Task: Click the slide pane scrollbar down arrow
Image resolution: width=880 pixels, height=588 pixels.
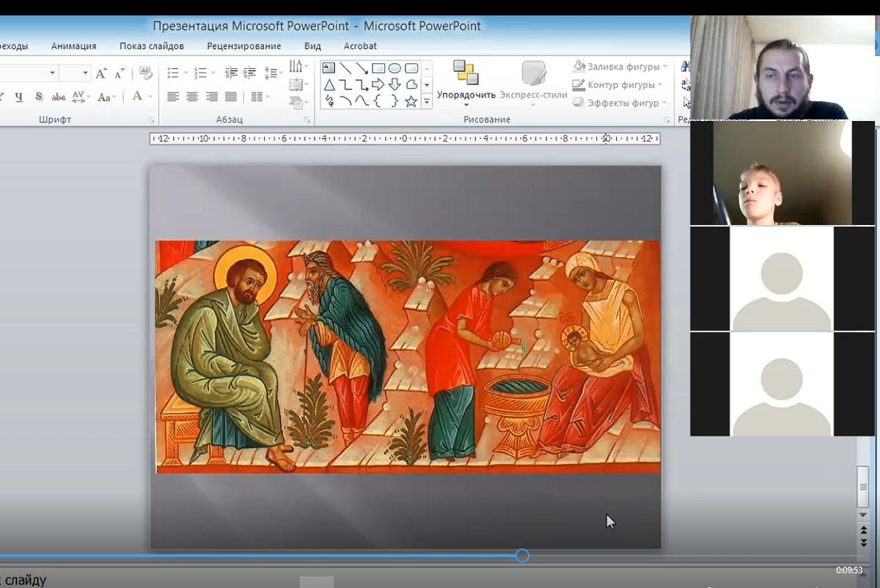Action: (864, 515)
